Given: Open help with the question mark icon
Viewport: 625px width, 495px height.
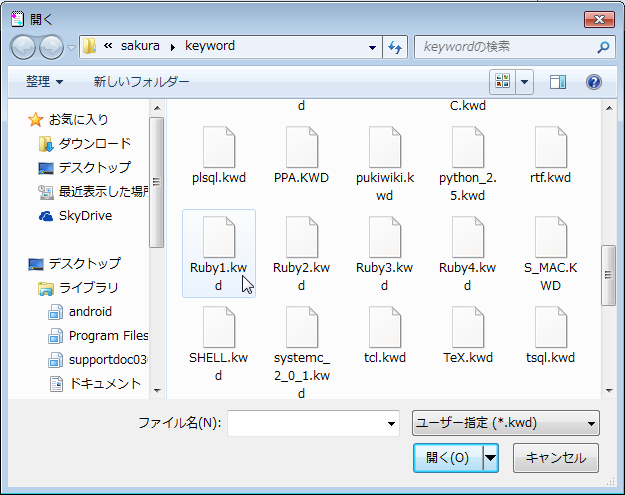Looking at the screenshot, I should (x=594, y=82).
